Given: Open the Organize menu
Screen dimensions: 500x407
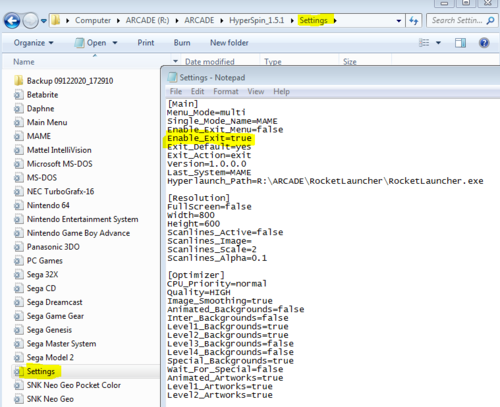Looking at the screenshot, I should [33, 43].
